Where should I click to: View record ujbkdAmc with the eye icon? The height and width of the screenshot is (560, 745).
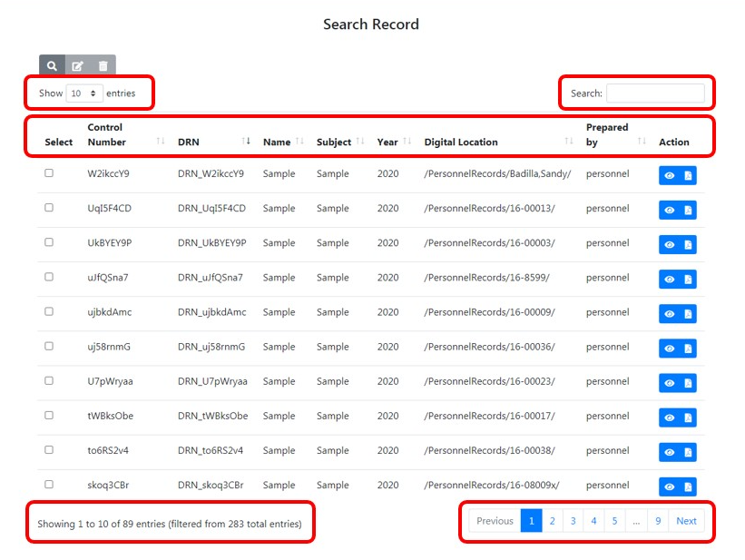(669, 314)
